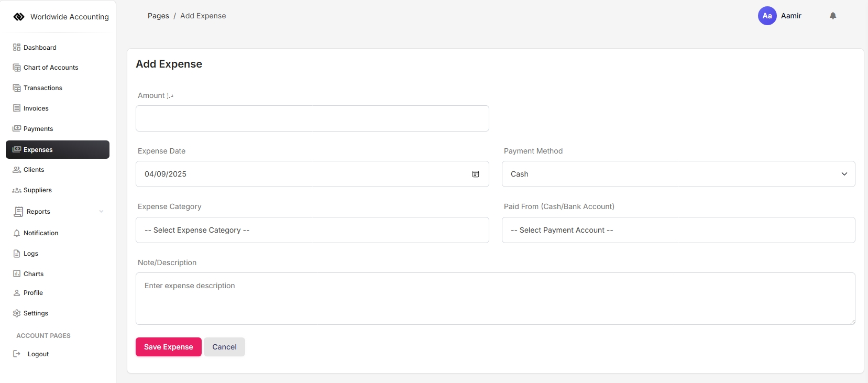Navigate to Invoices in sidebar
This screenshot has width=868, height=383.
coord(36,108)
